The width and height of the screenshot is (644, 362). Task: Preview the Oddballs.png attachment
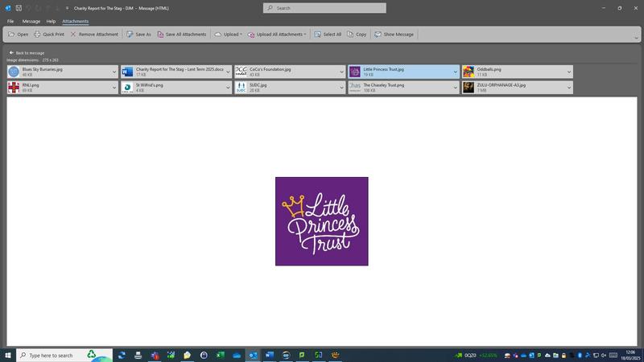pyautogui.click(x=518, y=72)
